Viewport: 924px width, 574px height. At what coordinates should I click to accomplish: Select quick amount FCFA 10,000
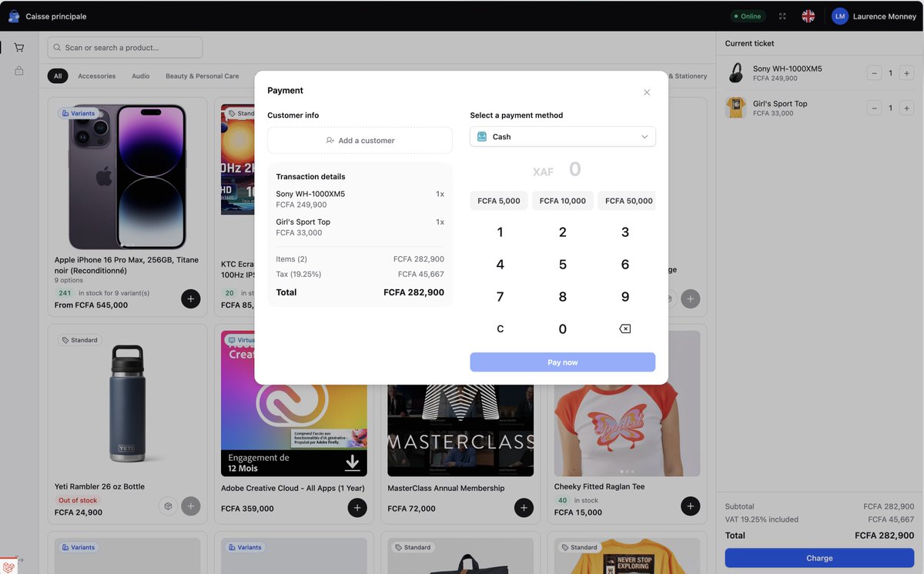pyautogui.click(x=563, y=201)
